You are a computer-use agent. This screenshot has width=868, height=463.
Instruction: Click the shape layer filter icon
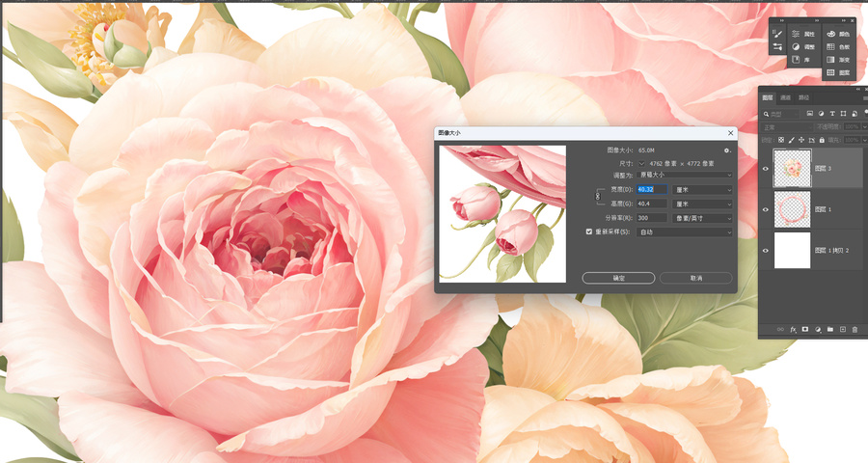click(843, 114)
